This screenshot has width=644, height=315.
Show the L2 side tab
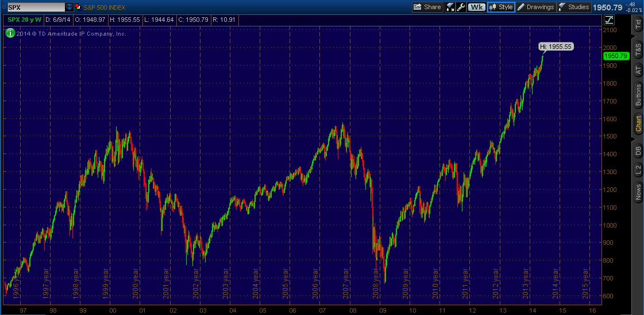click(x=638, y=168)
